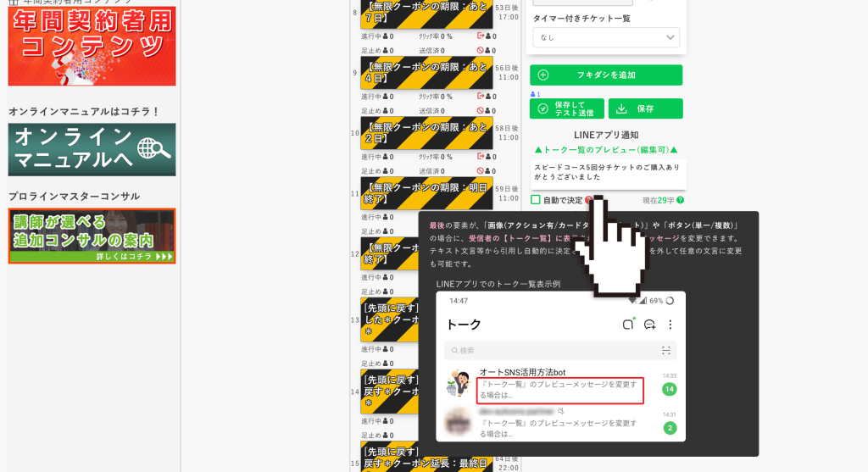The width and height of the screenshot is (868, 472).
Task: Click the 53日後 17:00 schedule text
Action: pyautogui.click(x=507, y=12)
